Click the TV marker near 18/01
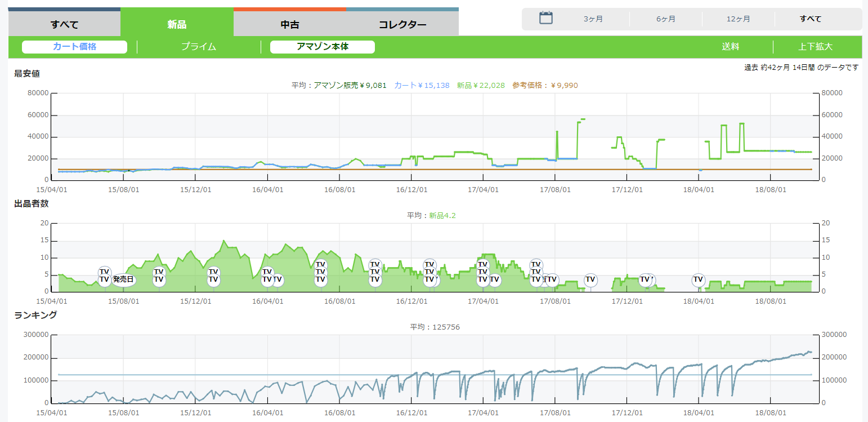The width and height of the screenshot is (868, 422). [645, 279]
